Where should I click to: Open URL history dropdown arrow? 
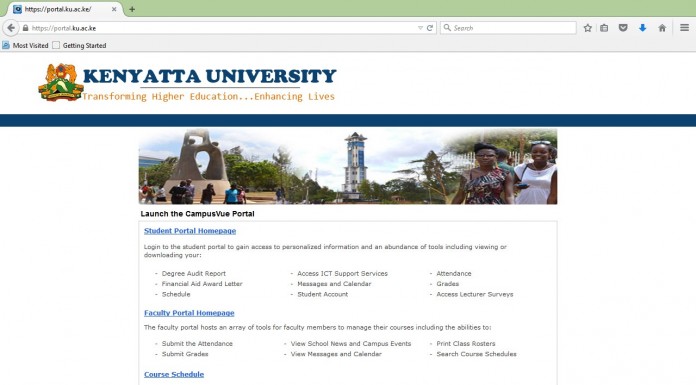click(420, 28)
